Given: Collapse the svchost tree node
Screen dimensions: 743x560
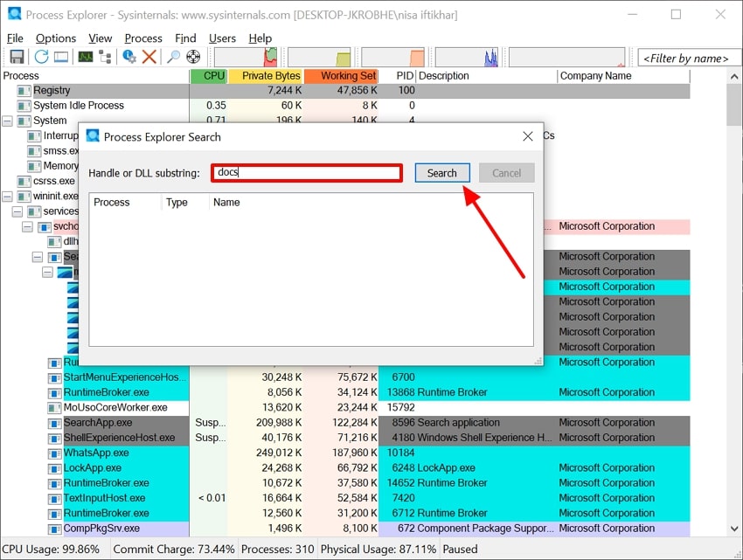Looking at the screenshot, I should click(x=27, y=227).
